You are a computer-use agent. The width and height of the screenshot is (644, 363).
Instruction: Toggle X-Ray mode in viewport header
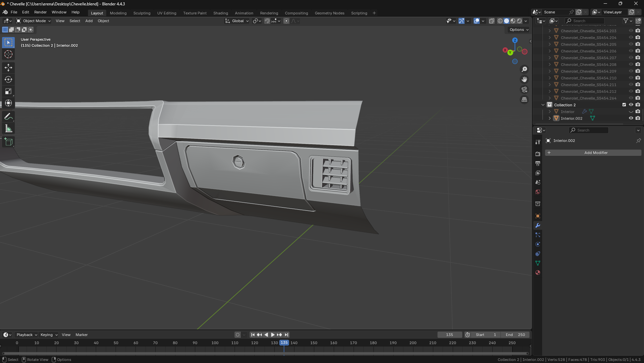[491, 21]
